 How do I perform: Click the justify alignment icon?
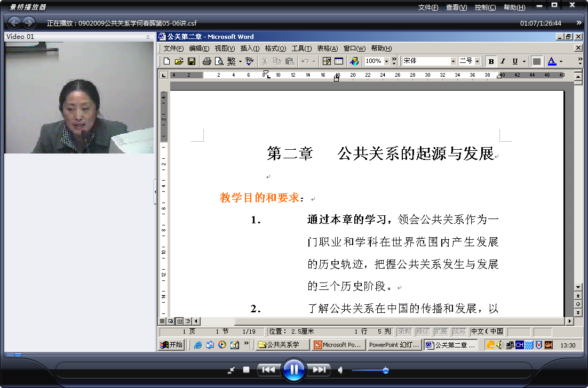click(537, 61)
